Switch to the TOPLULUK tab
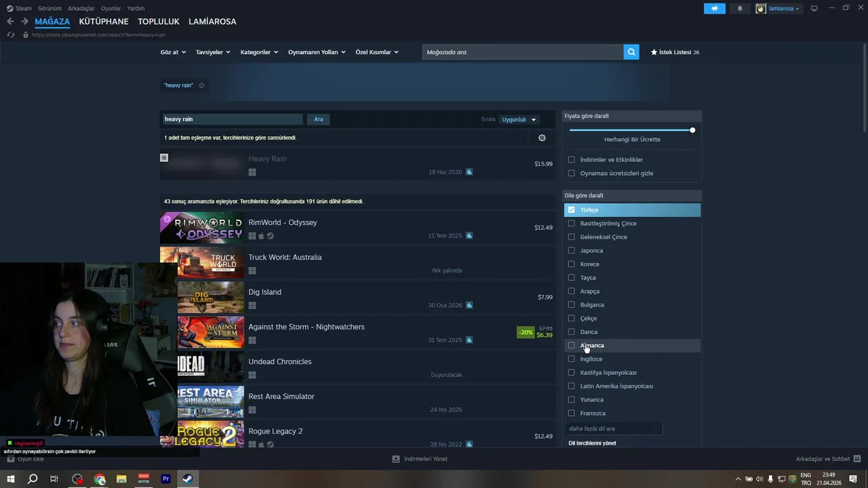Viewport: 868px width, 488px height. 159,22
